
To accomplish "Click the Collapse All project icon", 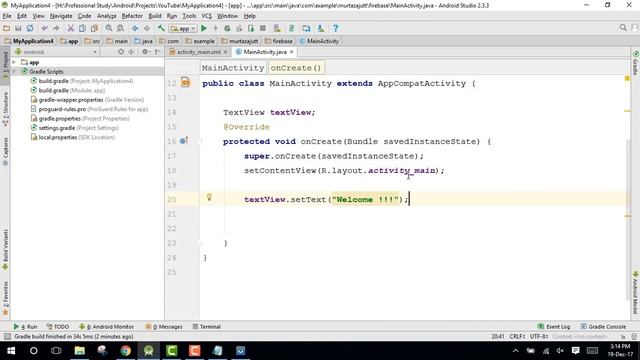I will [x=131, y=52].
